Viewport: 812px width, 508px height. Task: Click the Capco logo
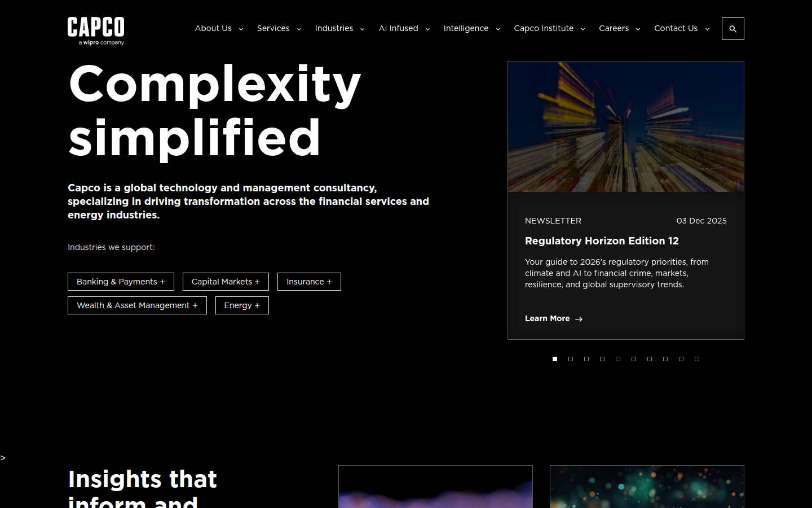[x=96, y=30]
